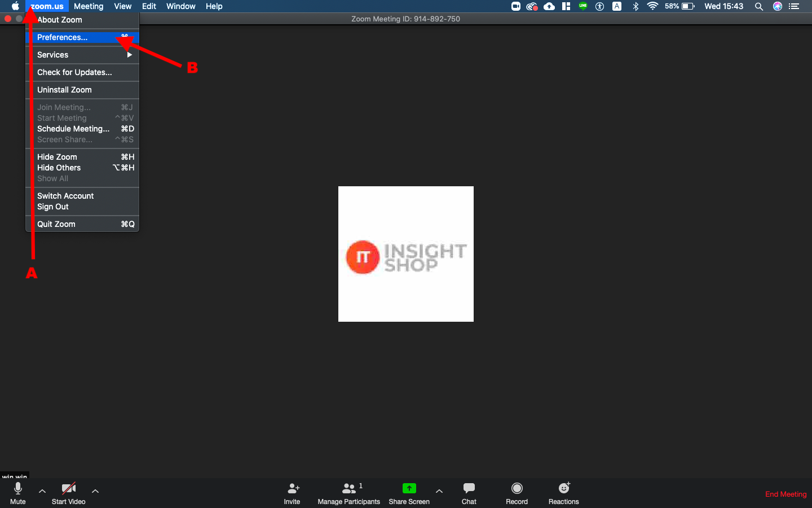Click the LINE icon in the menu bar
The width and height of the screenshot is (812, 508).
tap(583, 6)
